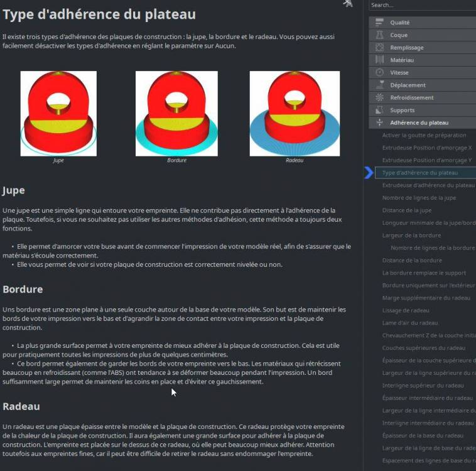This screenshot has height=471, width=476.
Task: Open Distance de la jupe setting
Action: click(407, 210)
